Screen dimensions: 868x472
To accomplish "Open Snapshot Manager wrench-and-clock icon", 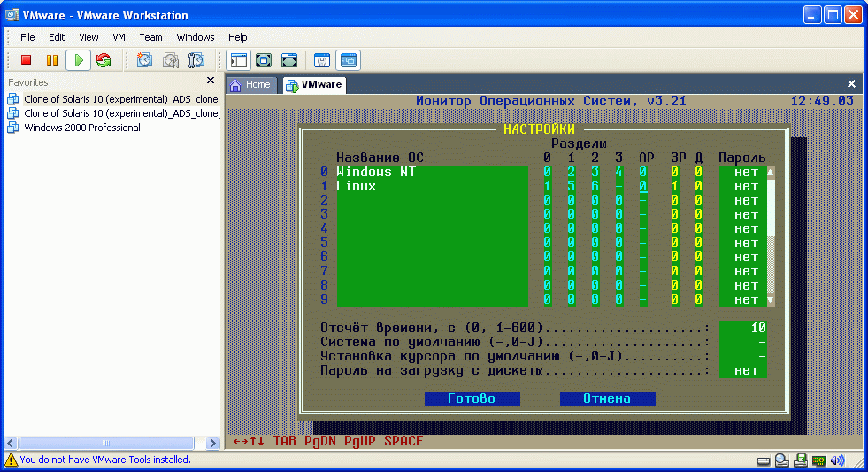I will [x=196, y=60].
